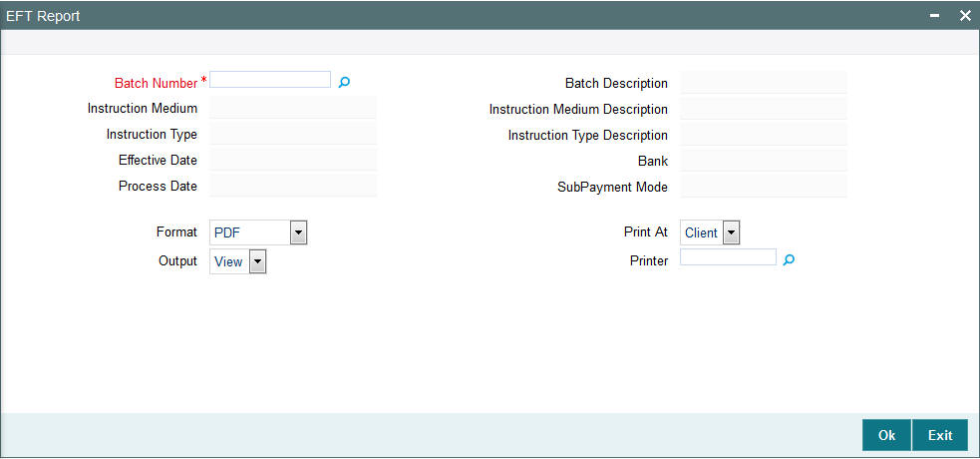Click the Instruction Medium field

pos(294,108)
